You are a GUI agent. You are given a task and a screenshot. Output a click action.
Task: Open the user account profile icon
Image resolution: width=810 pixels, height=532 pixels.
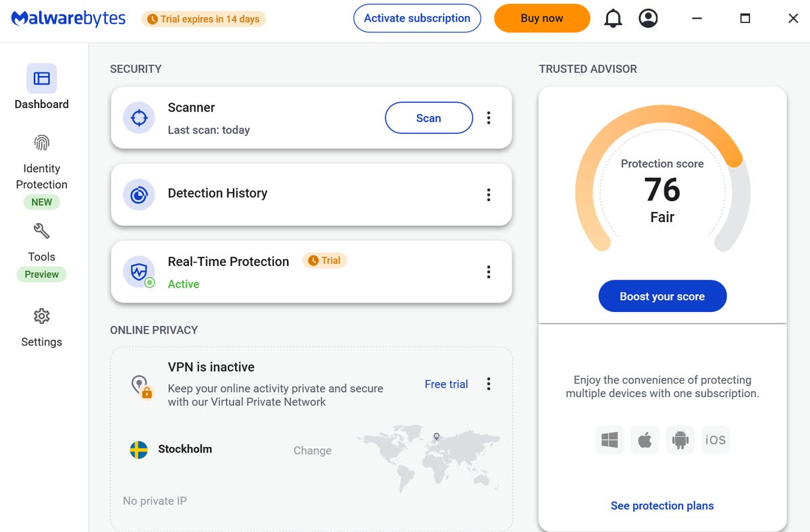click(648, 19)
